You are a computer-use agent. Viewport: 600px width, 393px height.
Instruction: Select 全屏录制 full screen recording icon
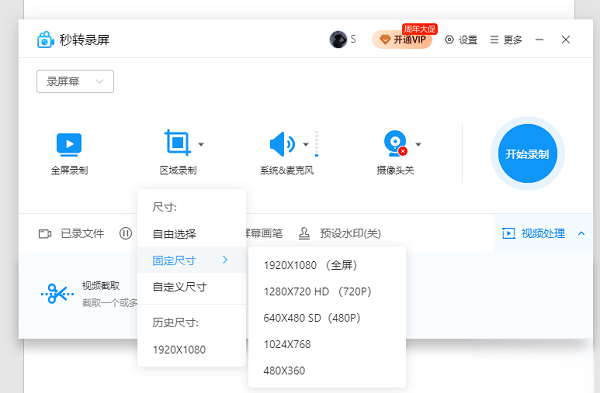point(69,144)
